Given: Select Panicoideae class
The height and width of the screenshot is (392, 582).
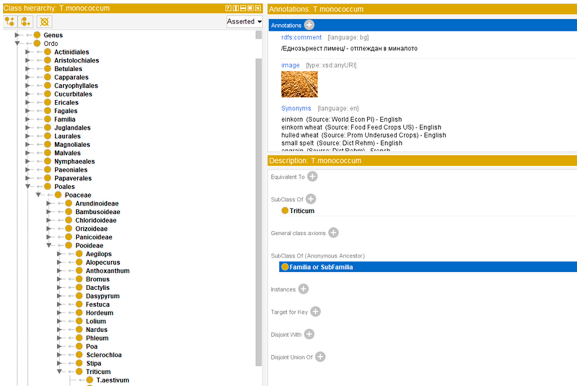Looking at the screenshot, I should point(94,237).
